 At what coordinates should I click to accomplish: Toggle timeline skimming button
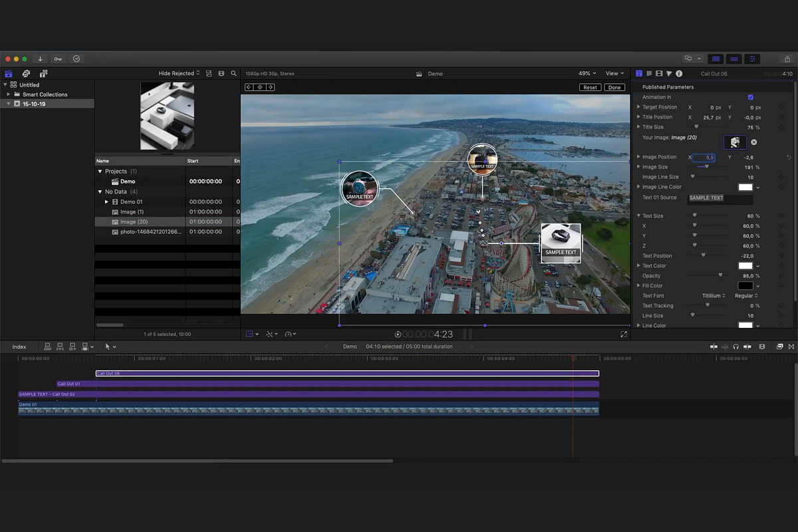tap(714, 346)
